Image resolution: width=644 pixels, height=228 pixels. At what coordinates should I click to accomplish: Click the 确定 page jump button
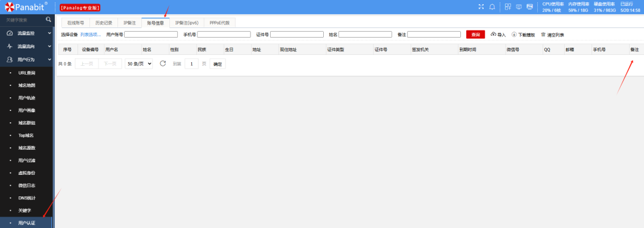pos(218,64)
